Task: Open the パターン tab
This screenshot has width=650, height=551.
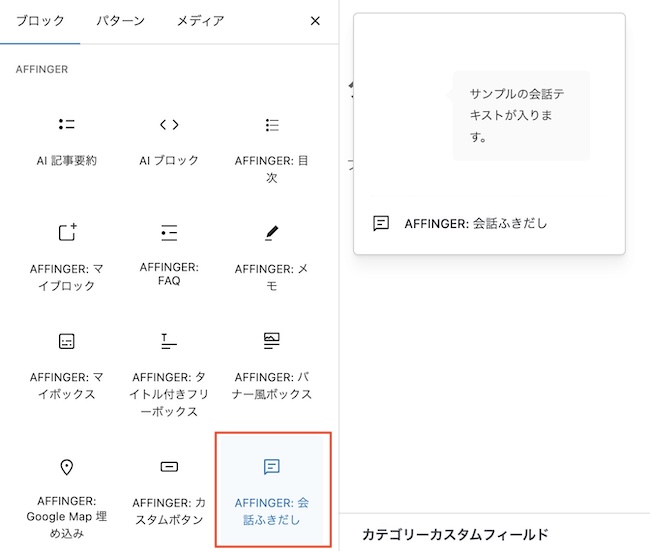Action: 120,21
